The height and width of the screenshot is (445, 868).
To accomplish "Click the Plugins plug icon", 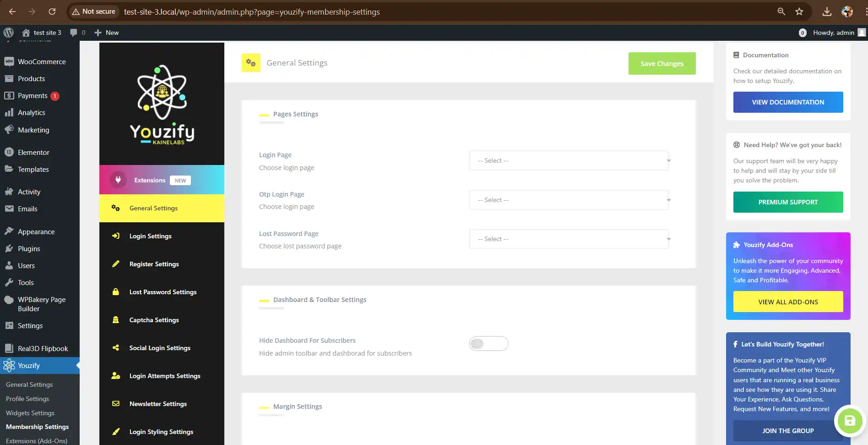I will tap(9, 248).
